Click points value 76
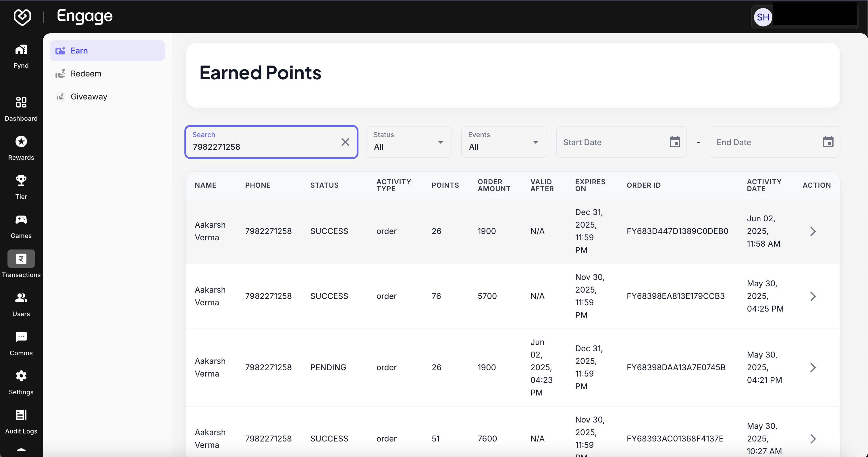 pyautogui.click(x=436, y=296)
